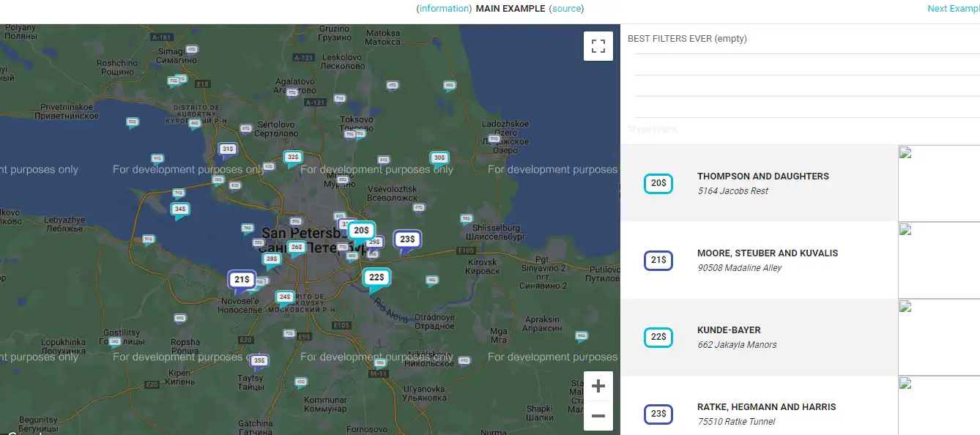The width and height of the screenshot is (980, 435).
Task: Open the 21$ marker near Novosele
Action: [240, 279]
